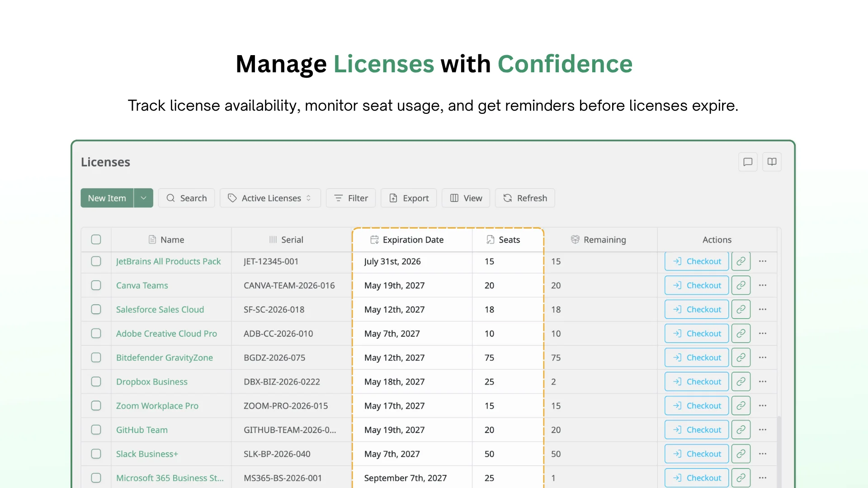Check the Dropbox Business row checkbox
Viewport: 868px width, 488px height.
pos(96,382)
